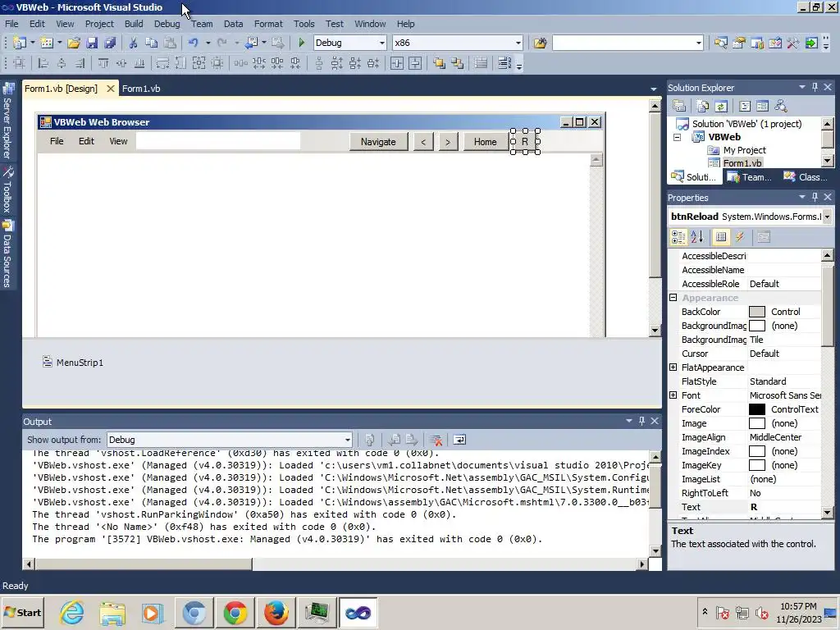Screen dimensions: 840x630
Task: Select the forward button on form
Action: [x=448, y=142]
